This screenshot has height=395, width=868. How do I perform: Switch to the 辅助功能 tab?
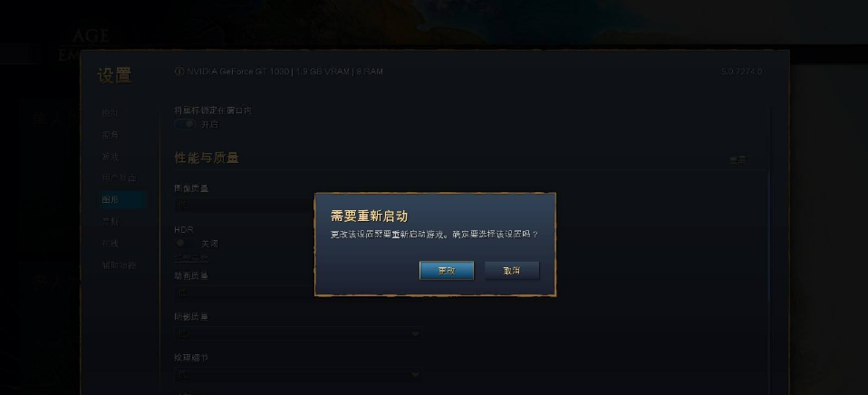tap(119, 265)
